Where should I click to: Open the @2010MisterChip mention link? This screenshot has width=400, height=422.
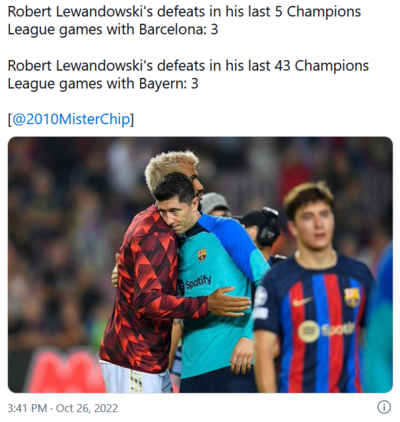[x=71, y=119]
